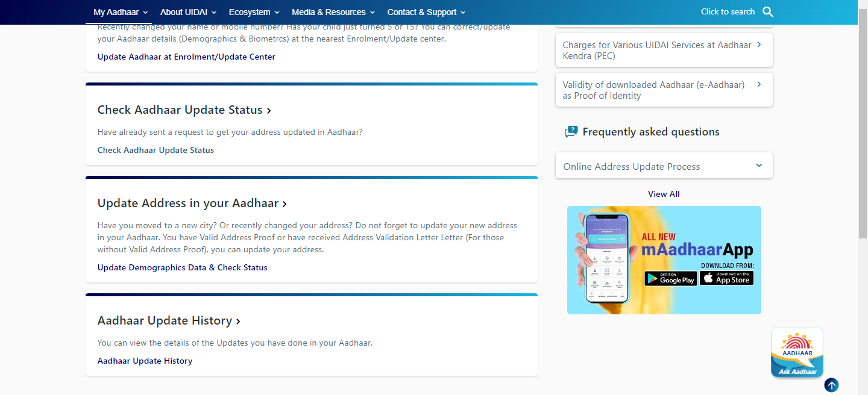Click the 'Frequently asked questions' heading text
This screenshot has height=395, width=868.
[x=651, y=132]
